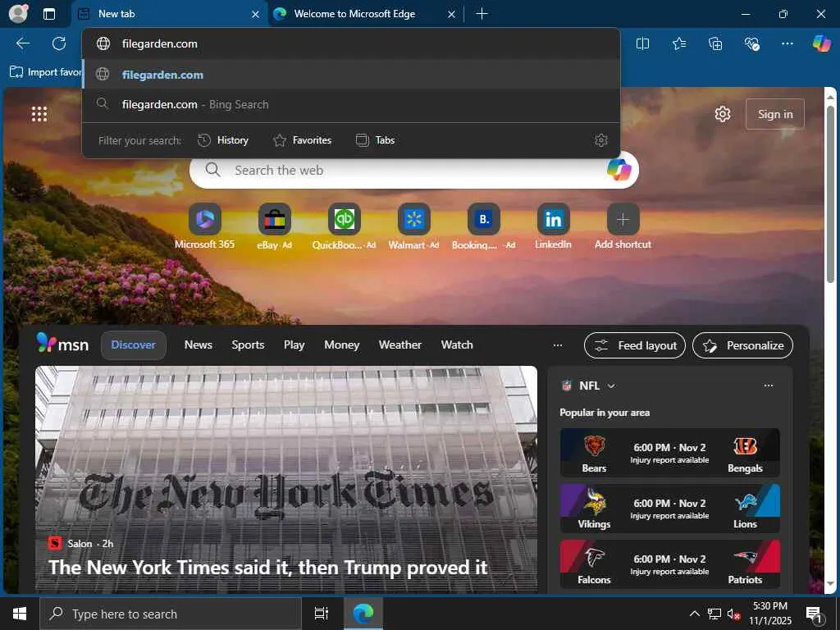Open the New York Times news story
This screenshot has width=840, height=630.
(x=286, y=479)
